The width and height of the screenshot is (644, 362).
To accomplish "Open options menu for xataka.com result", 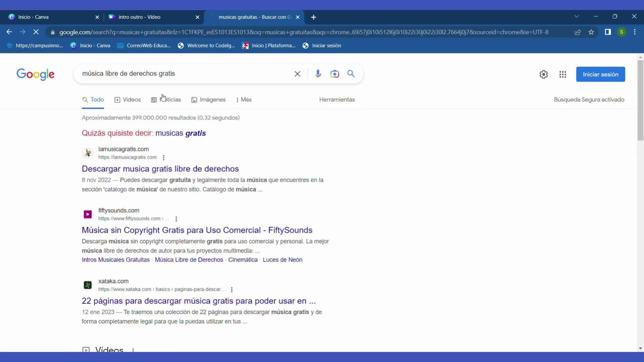I will tap(231, 290).
